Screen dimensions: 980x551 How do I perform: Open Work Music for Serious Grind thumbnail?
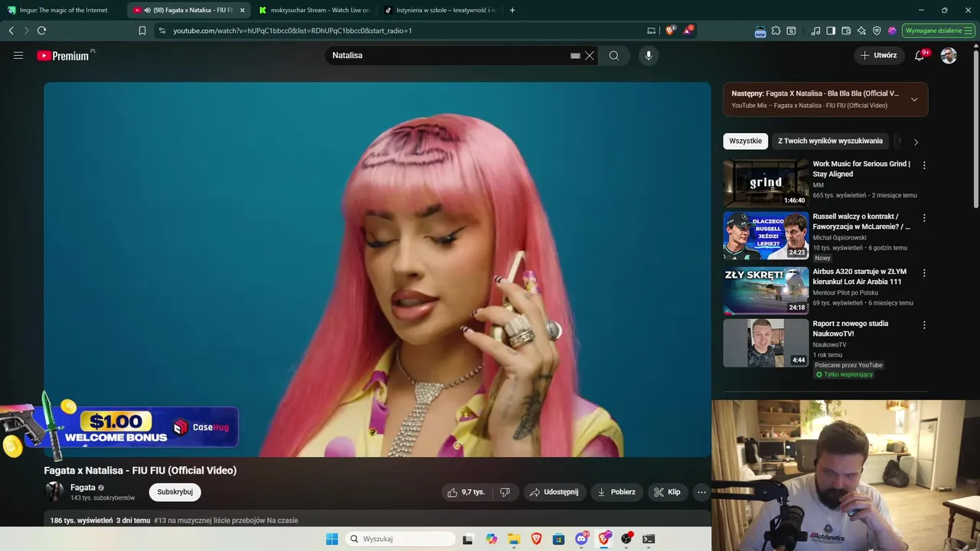[x=766, y=183]
